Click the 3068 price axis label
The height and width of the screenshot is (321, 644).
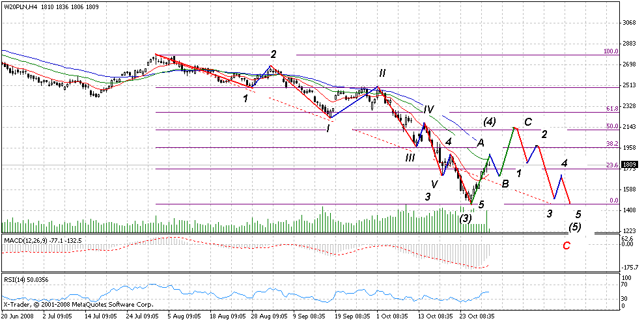click(x=629, y=23)
